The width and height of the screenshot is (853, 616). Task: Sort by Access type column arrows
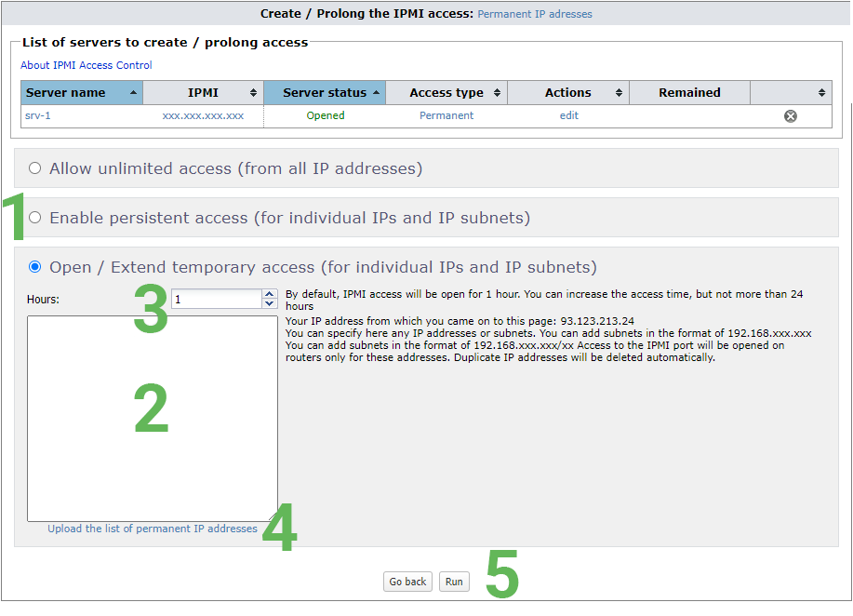coord(497,93)
